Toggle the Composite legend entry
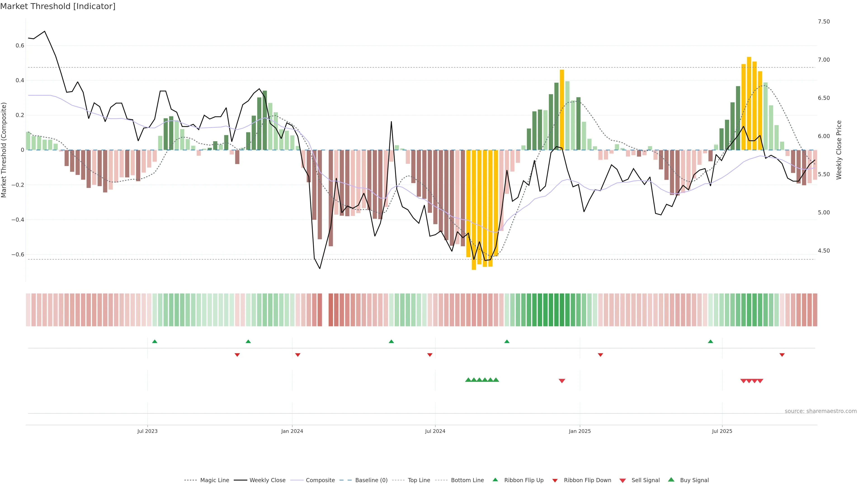The height and width of the screenshot is (488, 868). coord(320,480)
